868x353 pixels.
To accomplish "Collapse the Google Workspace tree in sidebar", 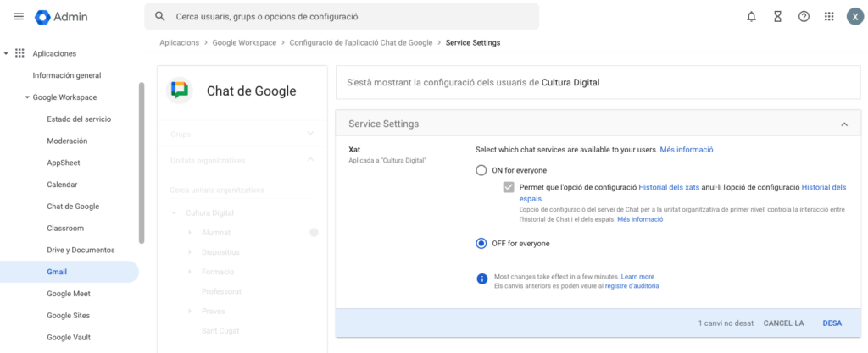I will pyautogui.click(x=27, y=97).
